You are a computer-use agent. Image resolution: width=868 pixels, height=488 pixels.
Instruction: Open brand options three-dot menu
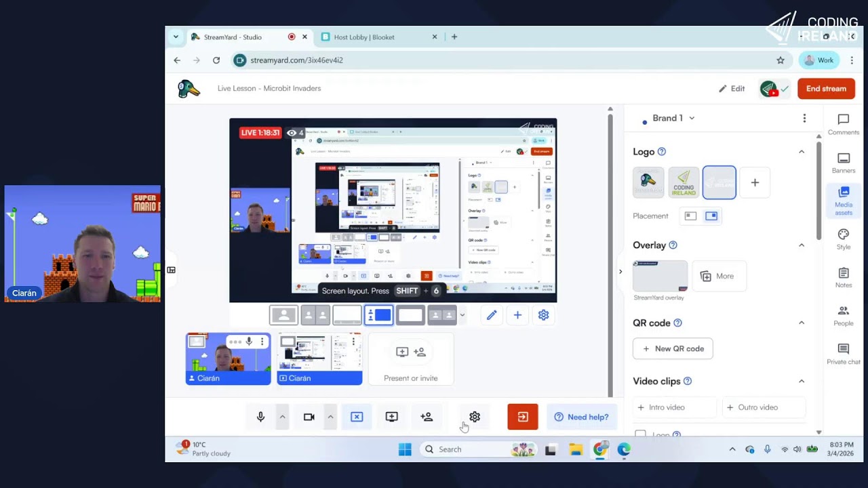(x=804, y=119)
